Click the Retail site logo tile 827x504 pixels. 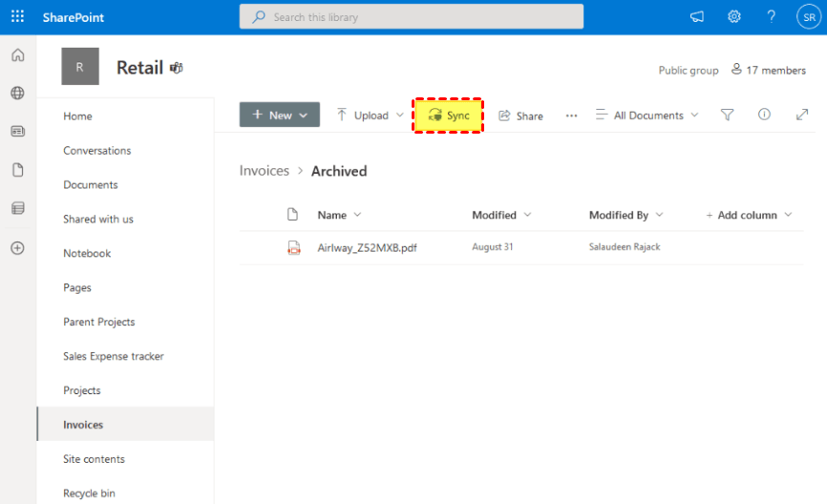(80, 67)
